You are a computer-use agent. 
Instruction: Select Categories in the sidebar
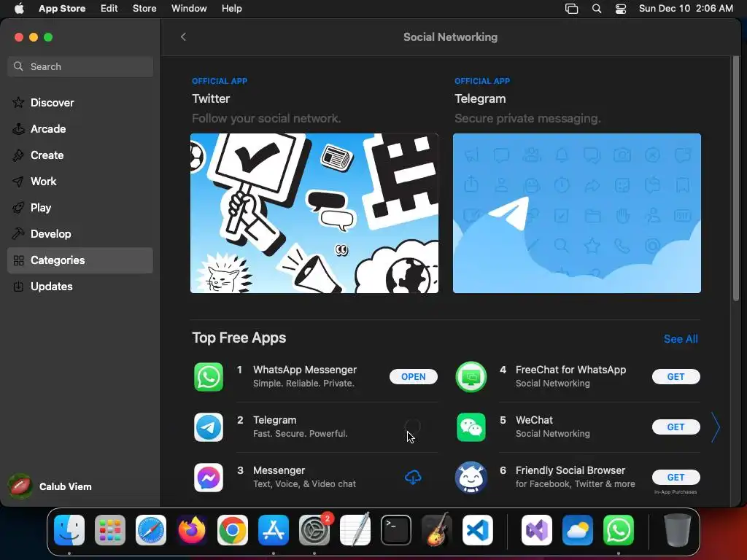80,260
